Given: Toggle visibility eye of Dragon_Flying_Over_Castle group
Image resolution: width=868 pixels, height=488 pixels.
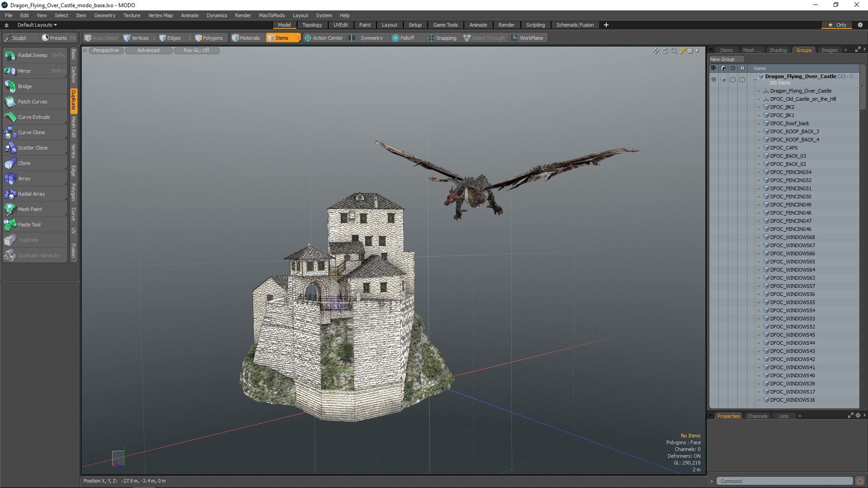Looking at the screenshot, I should (x=713, y=80).
